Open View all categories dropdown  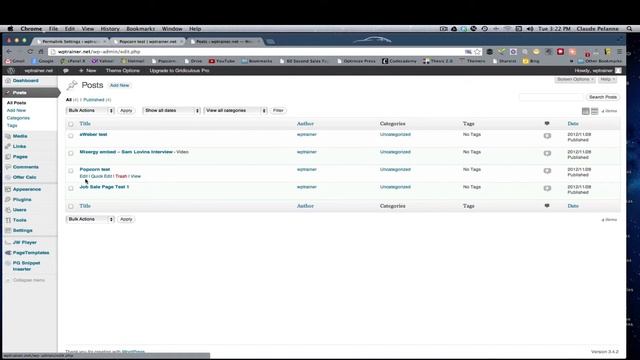pos(235,111)
